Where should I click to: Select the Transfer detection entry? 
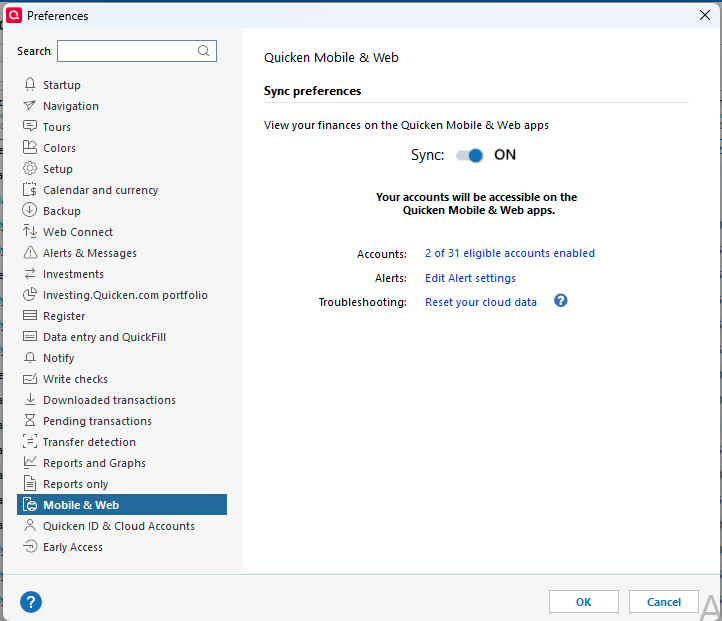89,442
